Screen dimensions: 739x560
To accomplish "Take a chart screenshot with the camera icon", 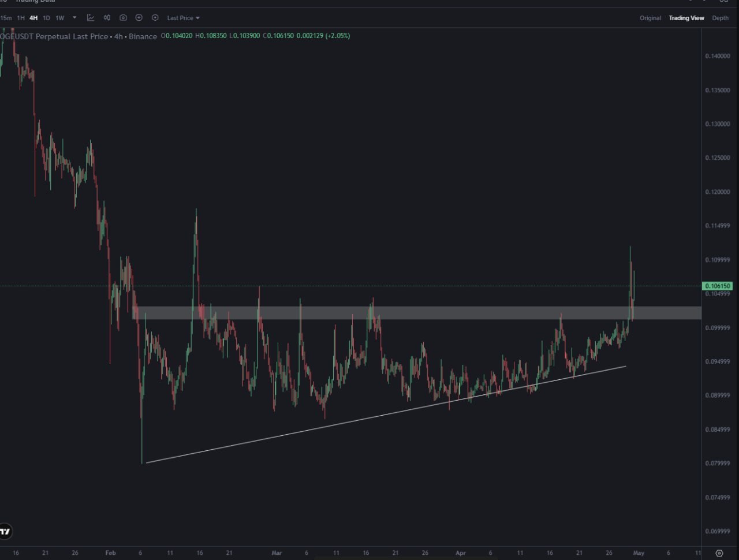I will [123, 18].
